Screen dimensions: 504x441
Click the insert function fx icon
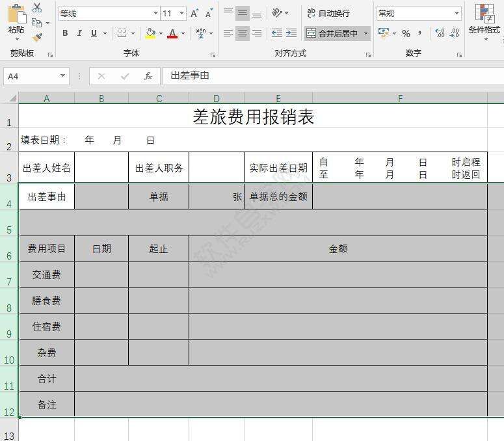click(x=148, y=76)
